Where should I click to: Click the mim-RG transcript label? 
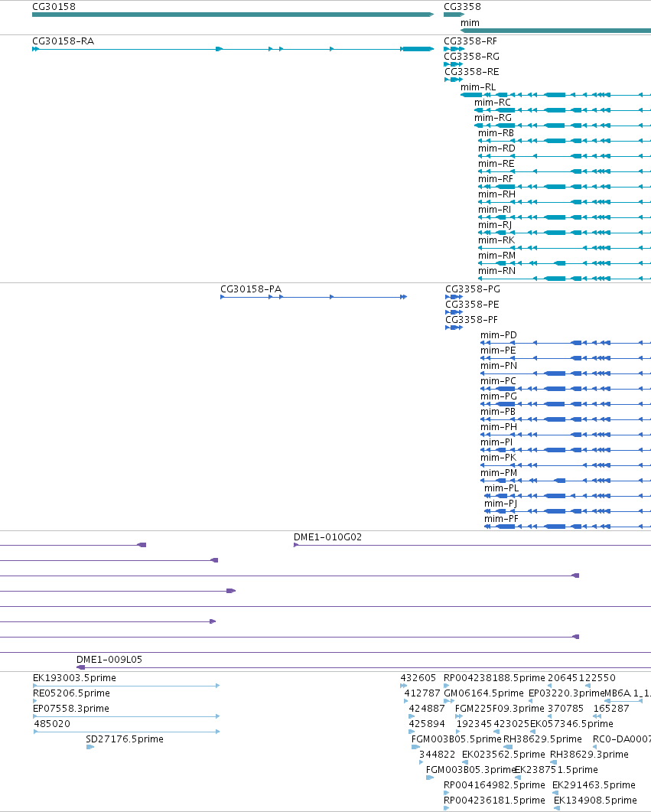tap(493, 118)
